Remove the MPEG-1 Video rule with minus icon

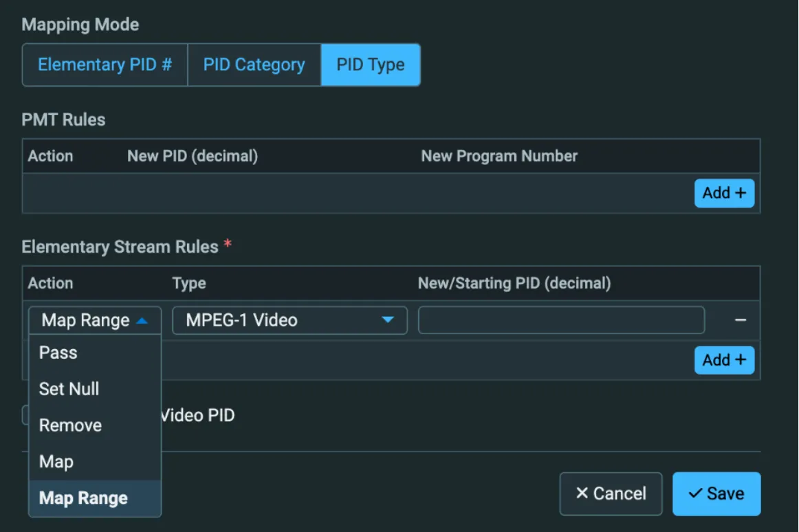(x=741, y=320)
